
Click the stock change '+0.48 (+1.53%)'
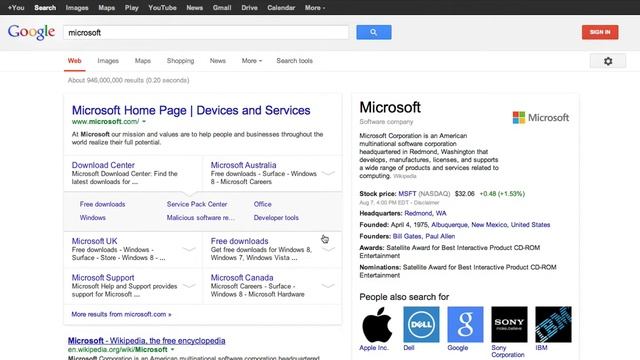point(502,193)
